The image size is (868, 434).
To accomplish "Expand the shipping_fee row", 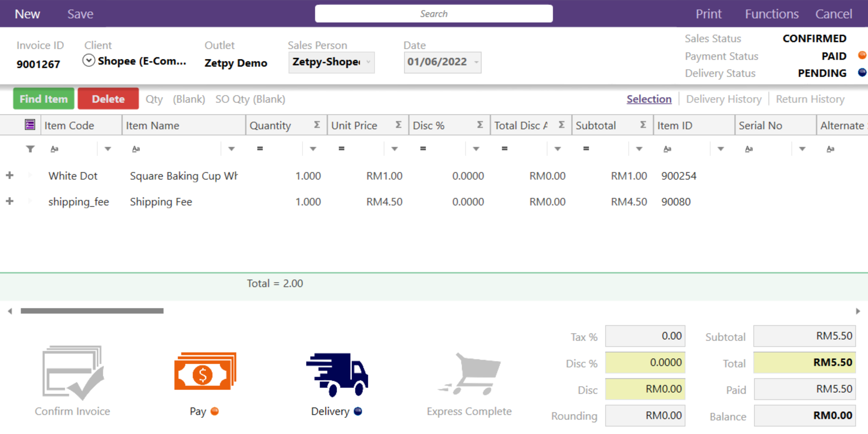I will [x=10, y=201].
